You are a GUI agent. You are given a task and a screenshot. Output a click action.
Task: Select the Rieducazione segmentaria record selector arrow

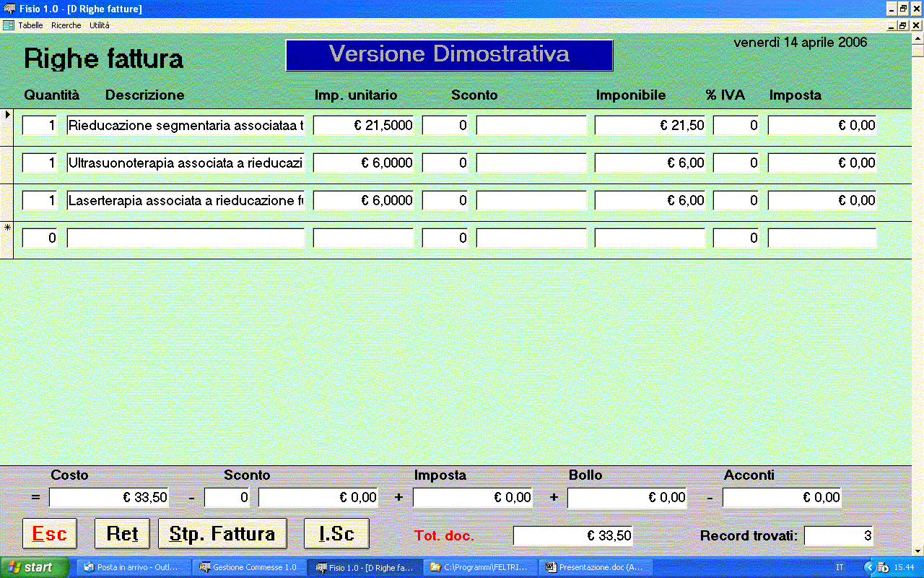(6, 115)
